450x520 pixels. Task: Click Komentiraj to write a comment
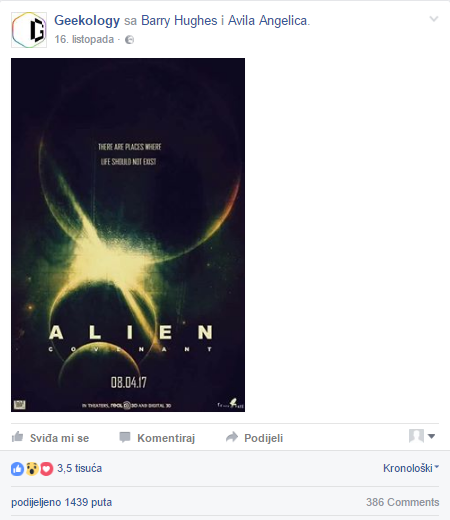[x=166, y=438]
